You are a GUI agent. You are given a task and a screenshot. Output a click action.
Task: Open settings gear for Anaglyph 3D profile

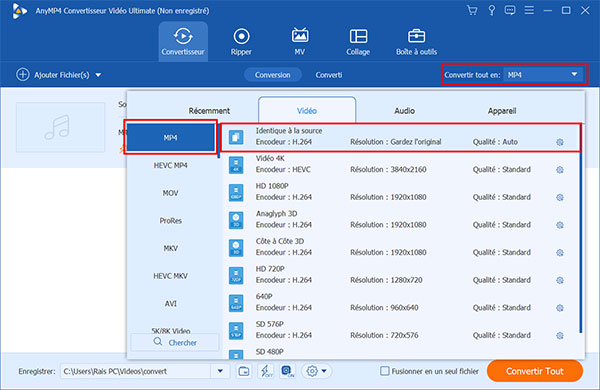560,225
